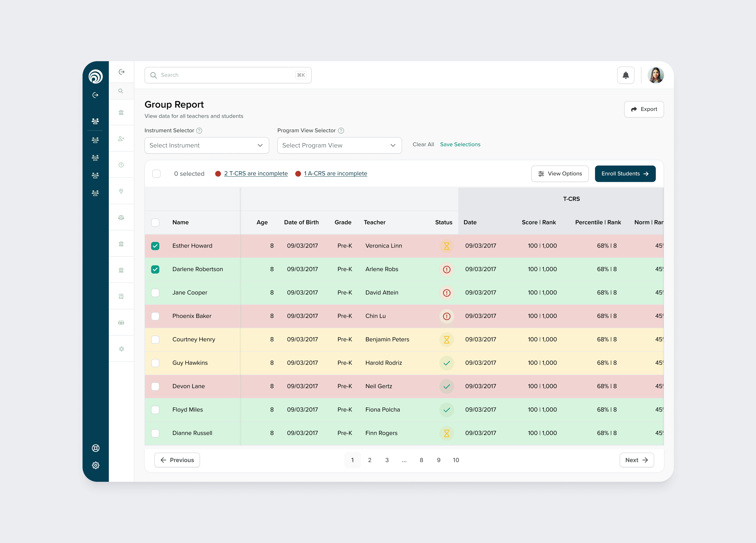Click Instrument Selector help question mark
This screenshot has height=543, width=756.
(x=199, y=131)
